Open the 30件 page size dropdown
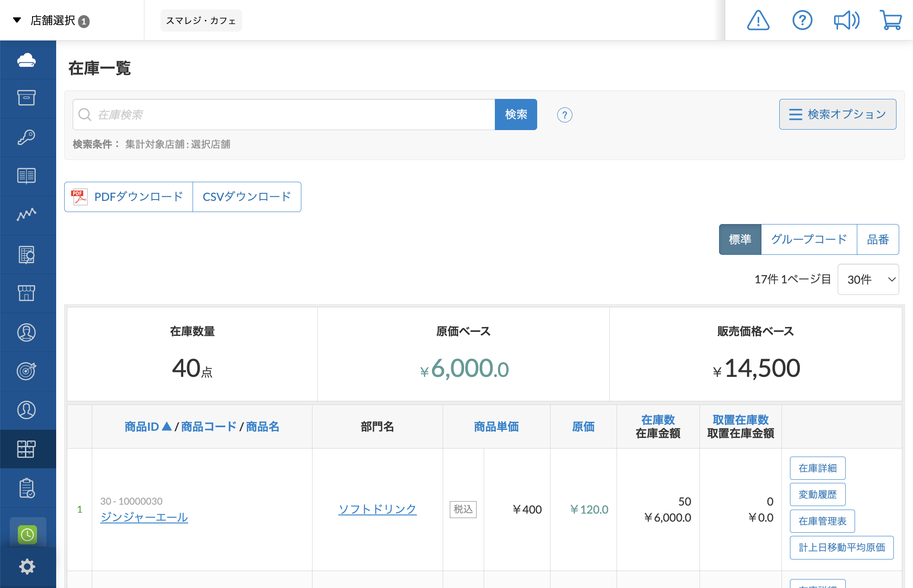The height and width of the screenshot is (588, 913). 868,279
